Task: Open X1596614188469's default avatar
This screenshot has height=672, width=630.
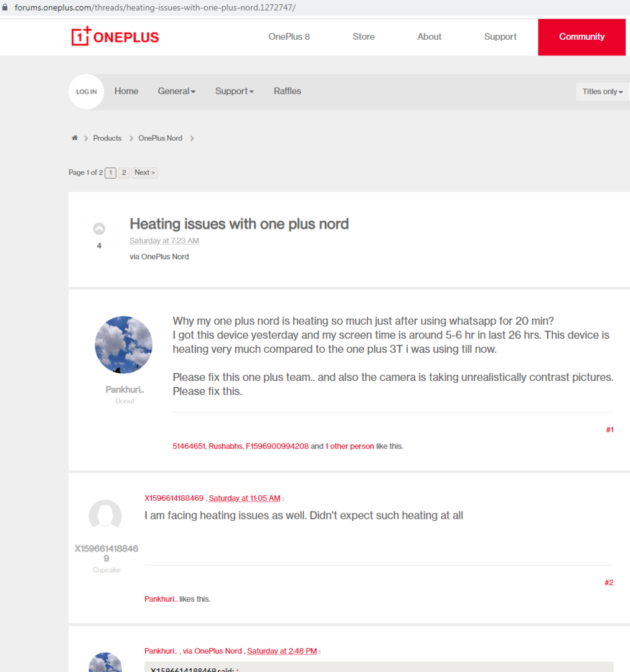Action: point(105,515)
